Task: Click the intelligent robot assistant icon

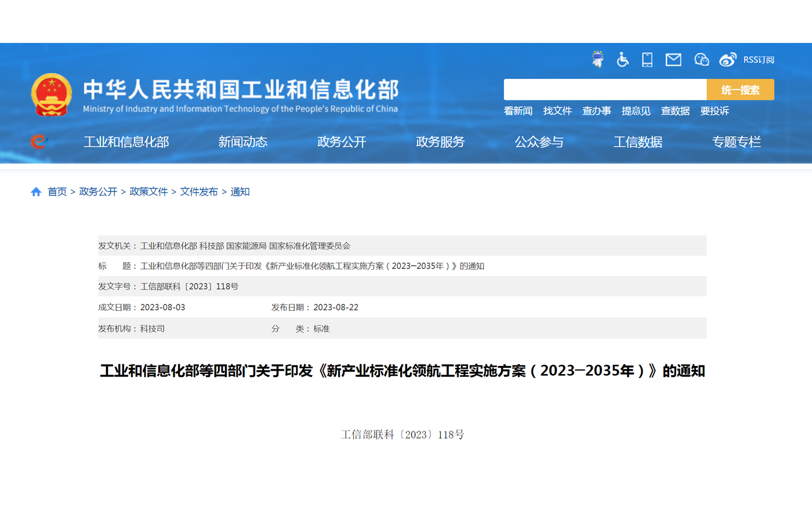Action: 597,59
